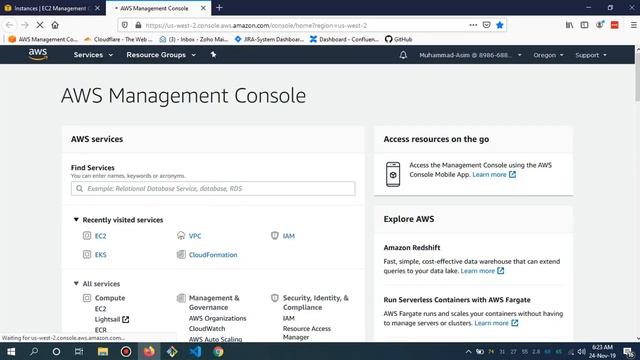This screenshot has height=360, width=640.
Task: Click the CloudFormation icon
Action: (x=181, y=254)
